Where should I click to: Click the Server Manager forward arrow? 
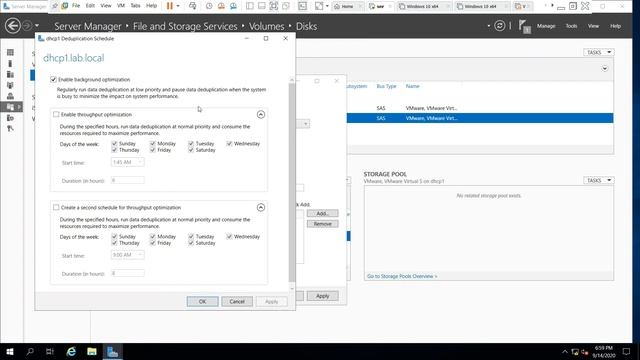[x=27, y=26]
